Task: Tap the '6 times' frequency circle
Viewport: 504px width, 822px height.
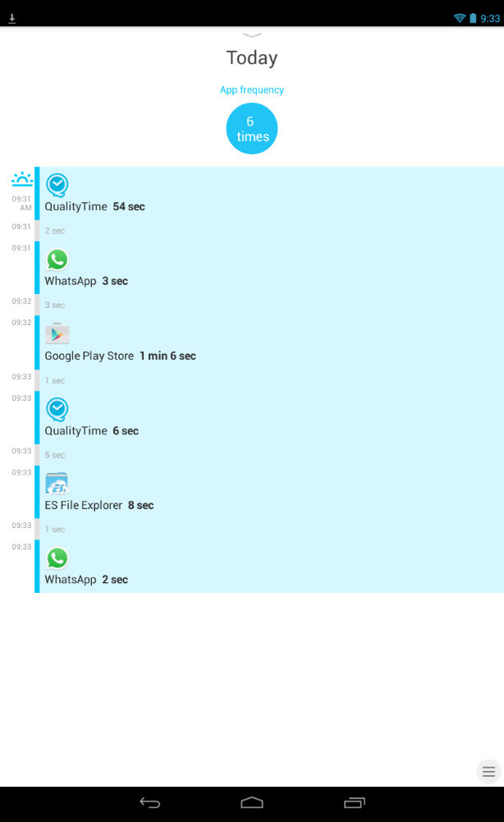Action: tap(252, 128)
